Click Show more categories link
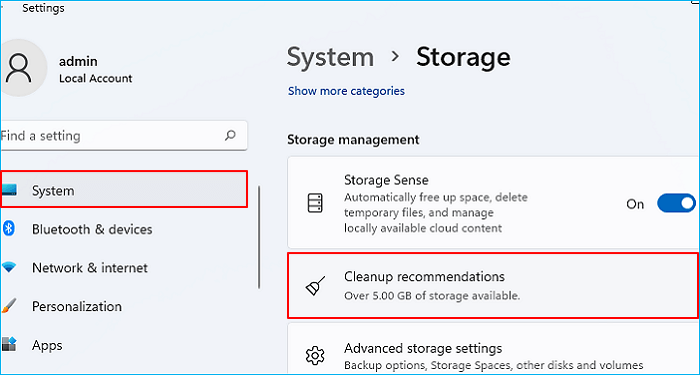 click(x=346, y=91)
